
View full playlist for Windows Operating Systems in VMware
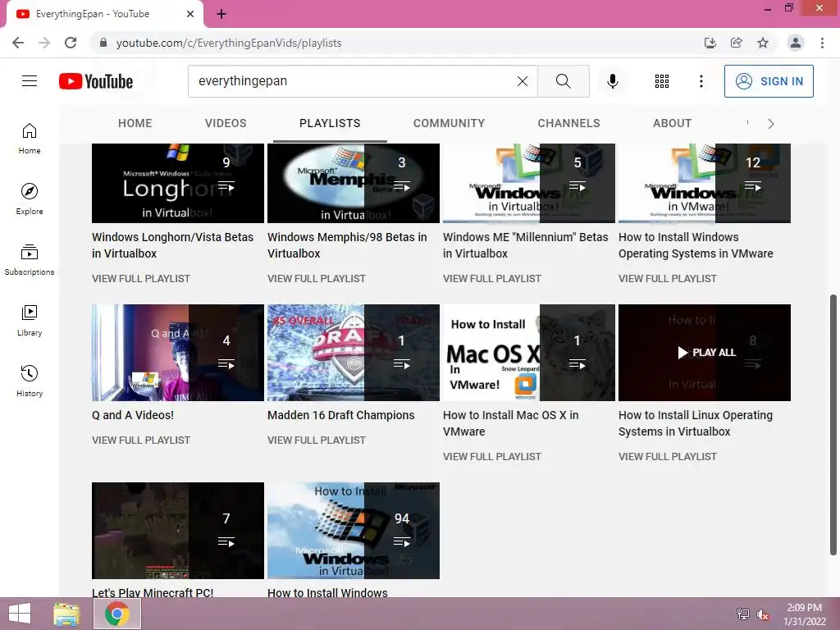click(668, 279)
